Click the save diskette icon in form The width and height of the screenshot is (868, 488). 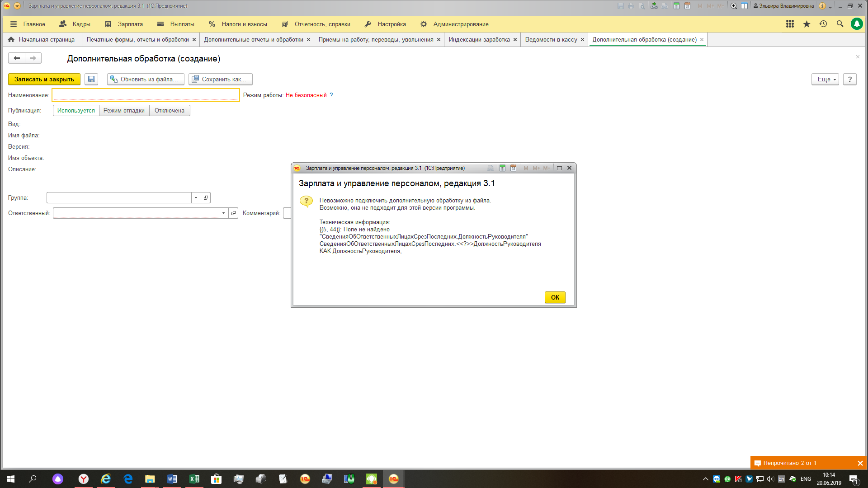pos(91,79)
